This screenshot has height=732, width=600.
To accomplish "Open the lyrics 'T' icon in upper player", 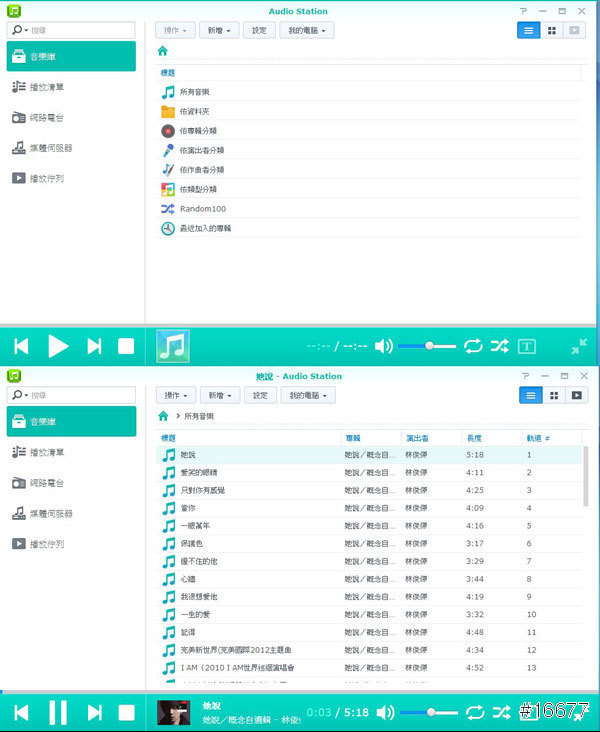I will pos(527,346).
